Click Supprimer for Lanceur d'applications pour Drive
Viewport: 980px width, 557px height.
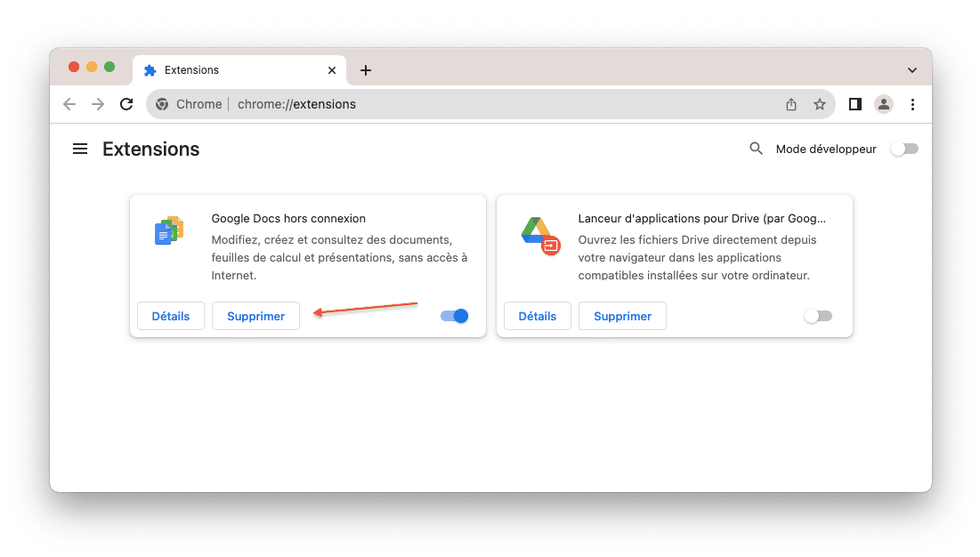(x=622, y=316)
